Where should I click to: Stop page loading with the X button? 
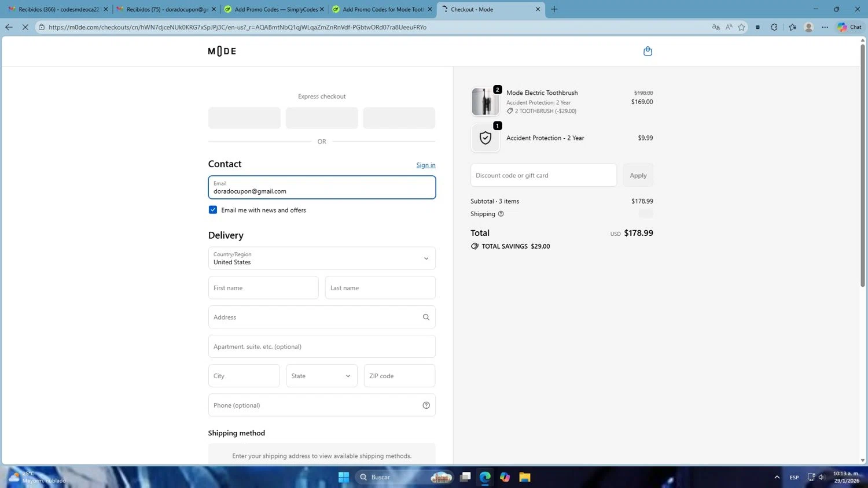[25, 27]
